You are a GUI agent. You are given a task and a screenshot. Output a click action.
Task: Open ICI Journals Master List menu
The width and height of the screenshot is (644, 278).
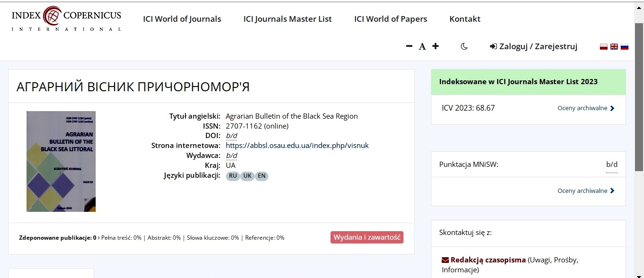287,19
